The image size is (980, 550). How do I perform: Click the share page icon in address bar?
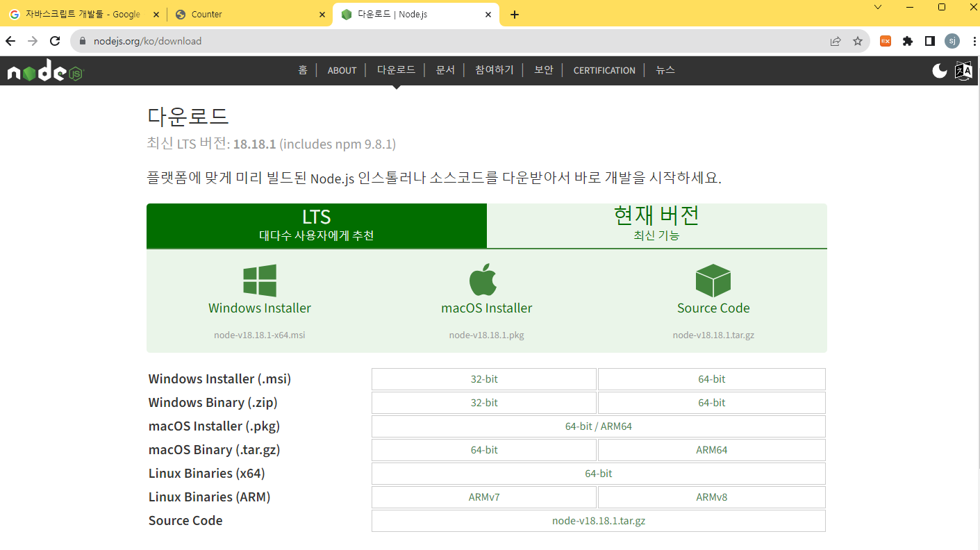[x=836, y=41]
